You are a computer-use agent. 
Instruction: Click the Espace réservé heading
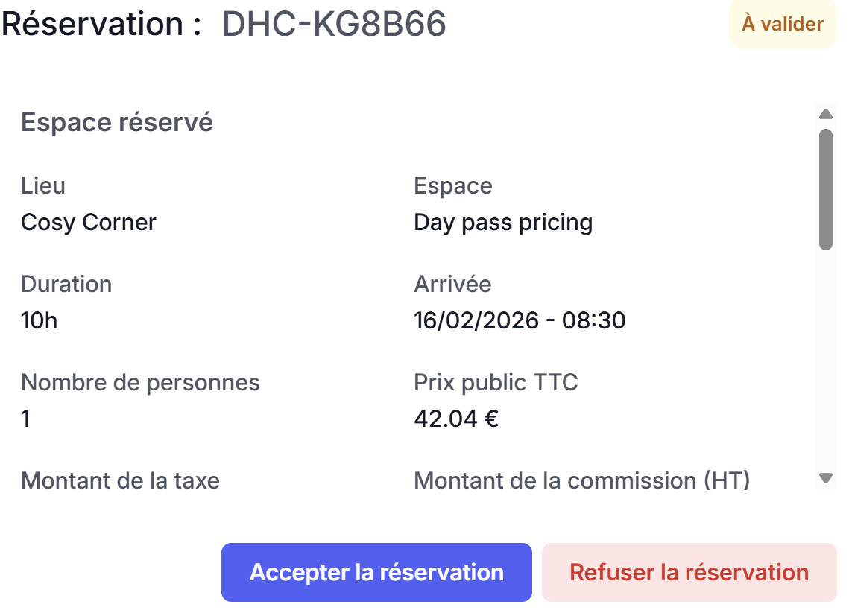pos(117,122)
